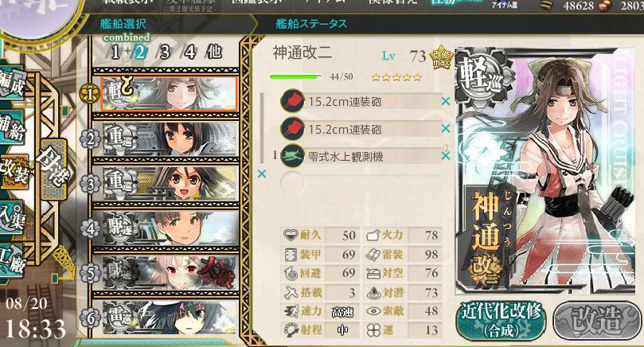Screen dimensions: 644x347
Task: Click the first 15.2cm連装砲 gun icon
Action: coord(292,101)
